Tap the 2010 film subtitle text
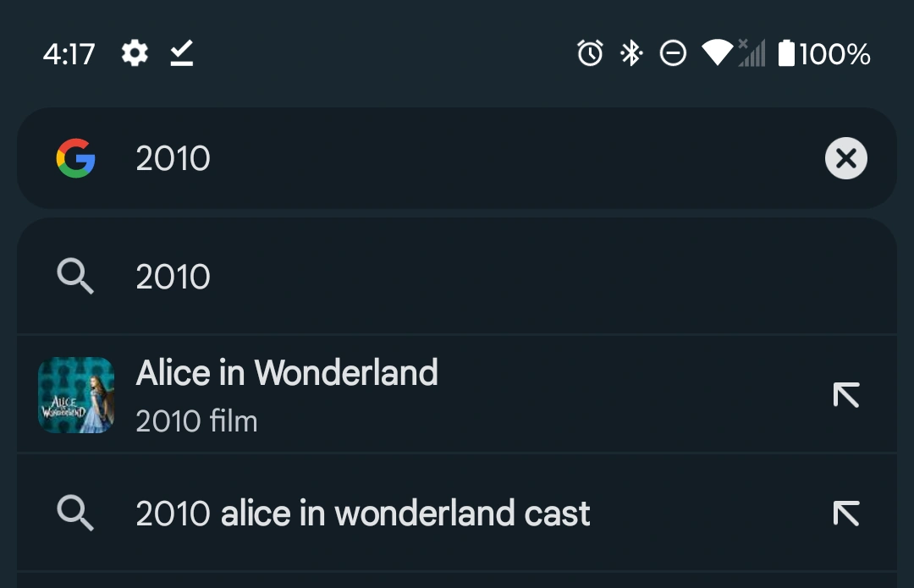The width and height of the screenshot is (914, 588). 196,421
